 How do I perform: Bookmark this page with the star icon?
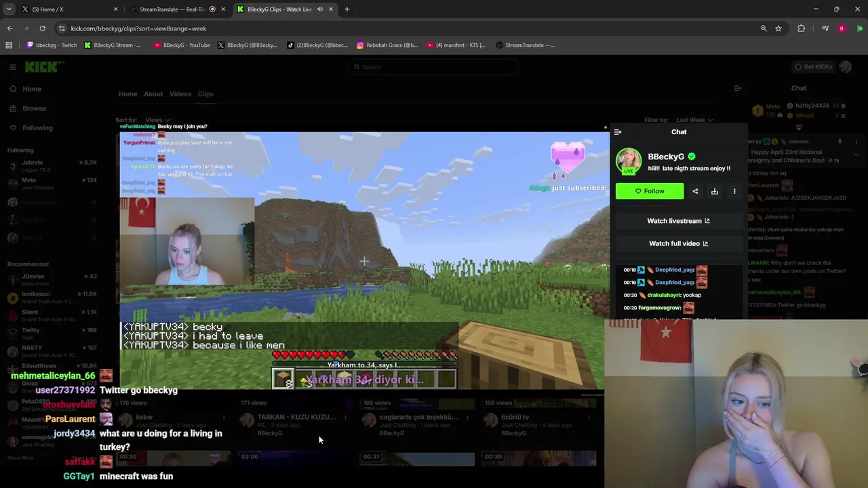click(x=778, y=28)
